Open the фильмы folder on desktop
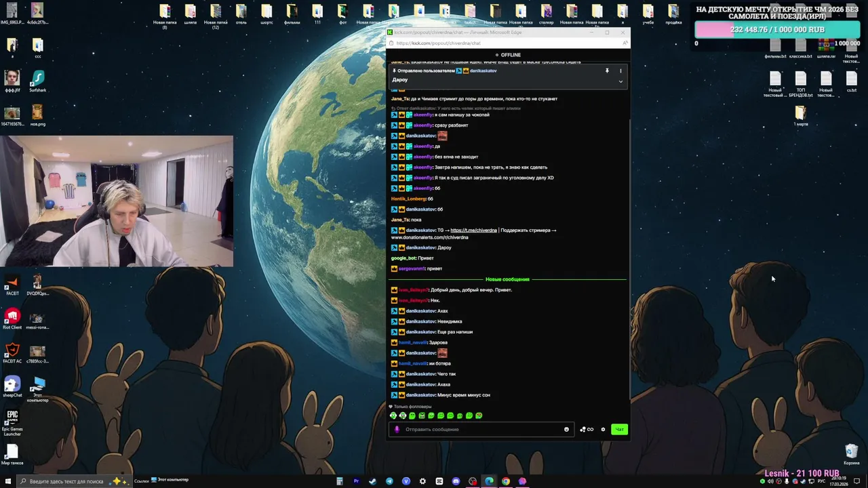Viewport: 868px width, 488px height. point(292,15)
